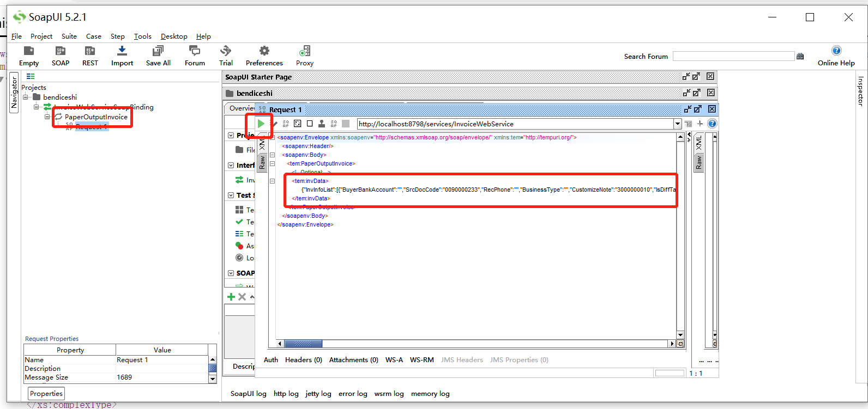Click the authentication person icon in Request toolbar
This screenshot has width=868, height=409.
[322, 124]
